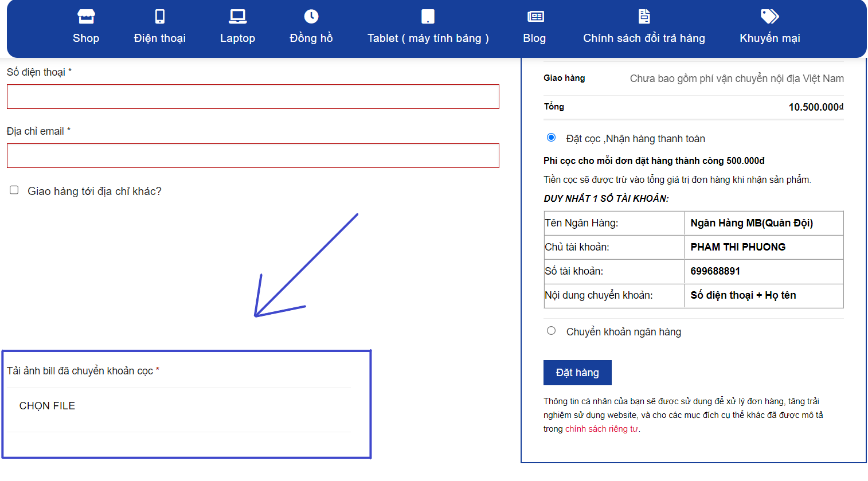Image resolution: width=868 pixels, height=481 pixels.
Task: Click the clock icon above Đồng hồ
Action: (x=311, y=17)
